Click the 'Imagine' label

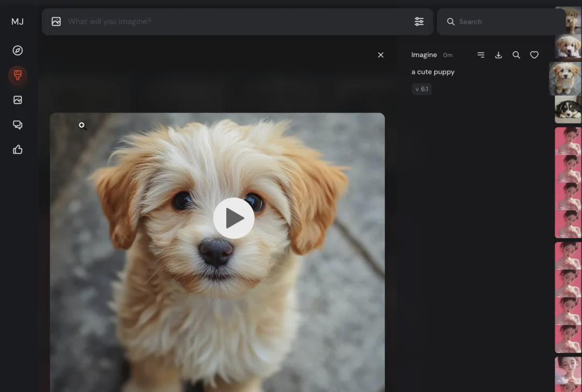424,55
